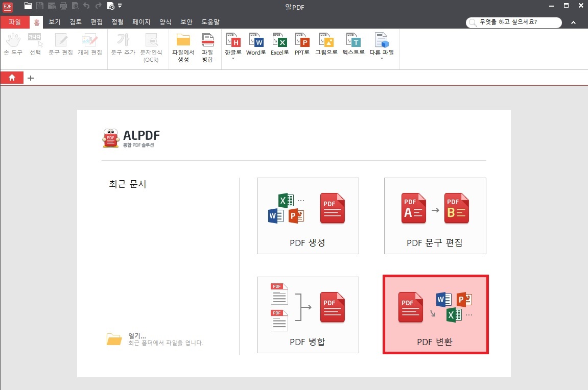
Task: Click the redo arrow icon
Action: 98,6
